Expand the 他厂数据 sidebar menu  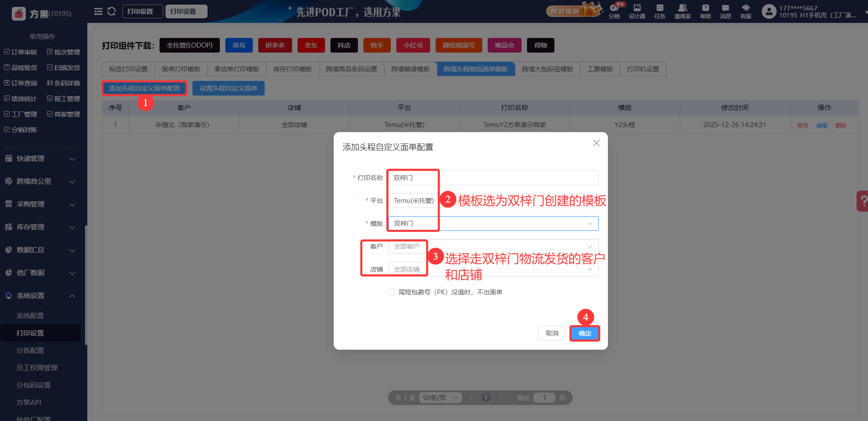[40, 273]
